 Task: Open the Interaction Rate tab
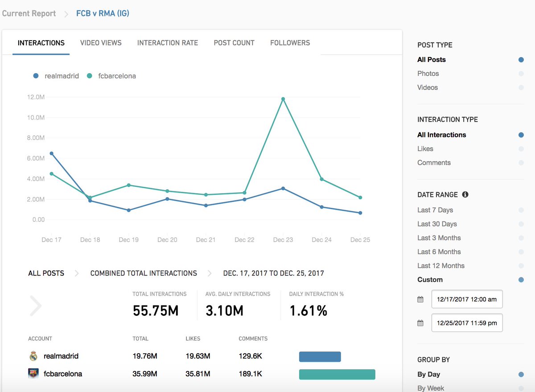pos(168,43)
